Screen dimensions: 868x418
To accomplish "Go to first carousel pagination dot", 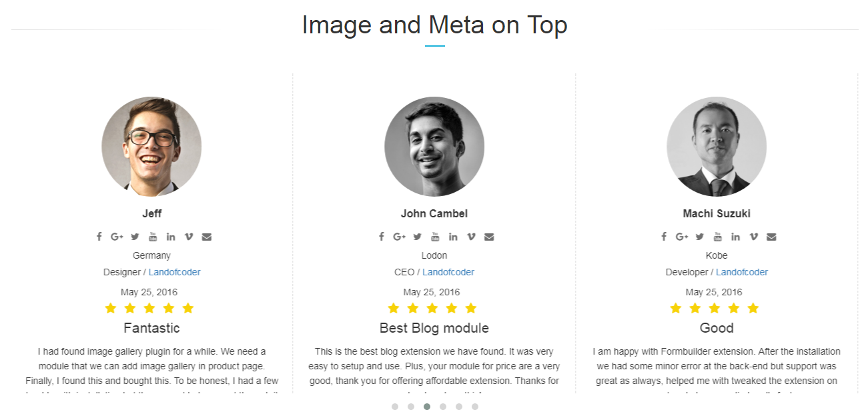I will [x=395, y=407].
